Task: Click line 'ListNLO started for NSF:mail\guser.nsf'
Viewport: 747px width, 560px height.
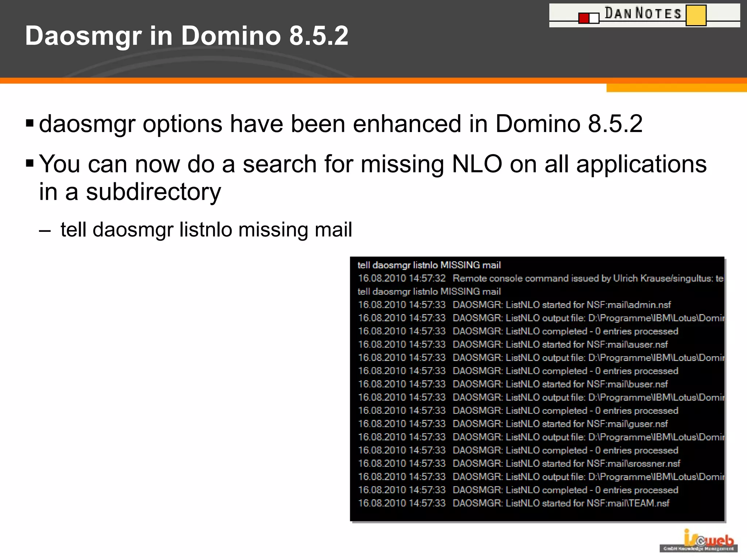Action: pos(513,424)
